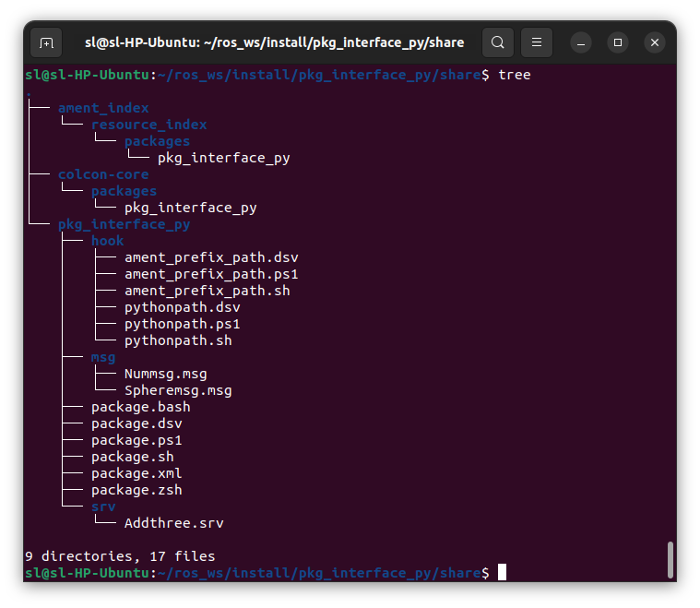Click package.xml file name
The width and height of the screenshot is (700, 608).
point(136,473)
